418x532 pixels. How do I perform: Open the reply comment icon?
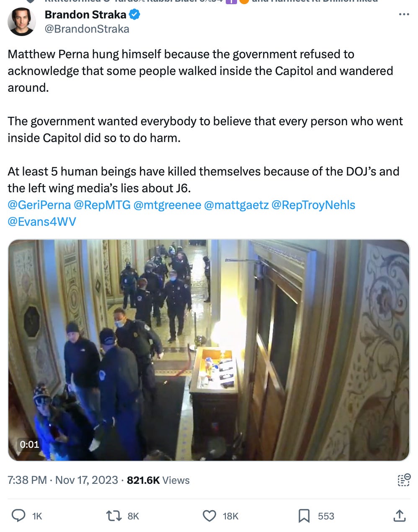[x=18, y=516]
